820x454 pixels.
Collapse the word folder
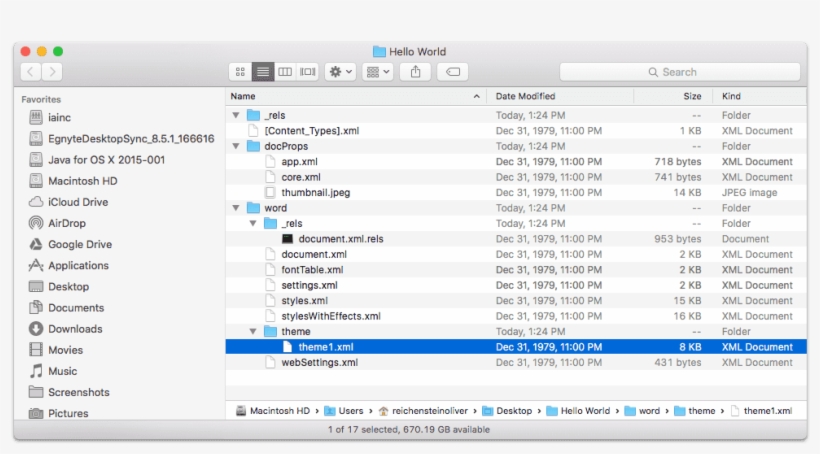click(236, 208)
